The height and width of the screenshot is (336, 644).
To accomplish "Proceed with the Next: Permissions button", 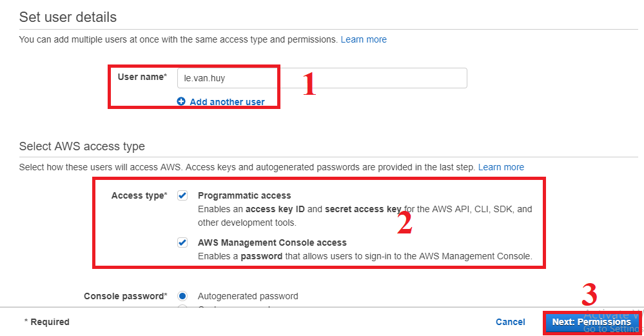I will 591,322.
